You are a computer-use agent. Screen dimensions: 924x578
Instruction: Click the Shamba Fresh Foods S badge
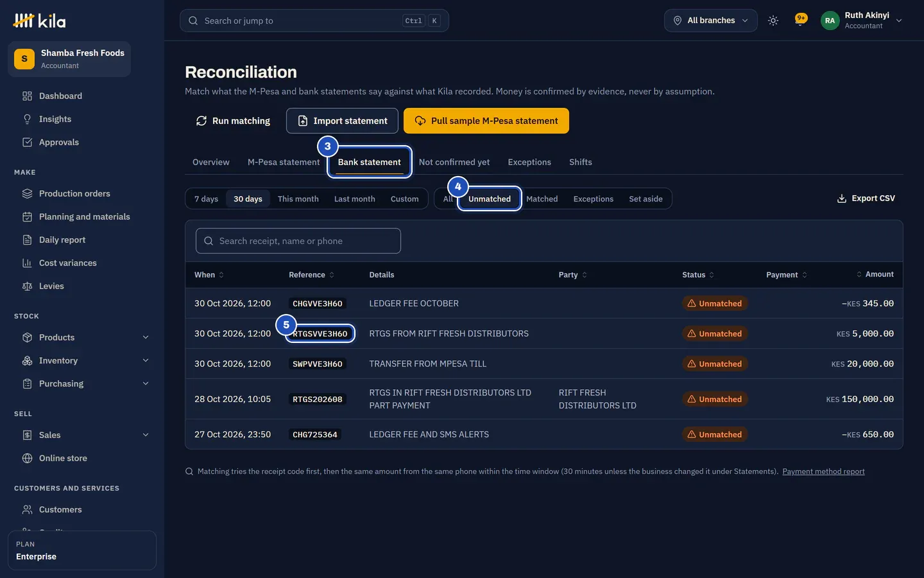pos(24,59)
